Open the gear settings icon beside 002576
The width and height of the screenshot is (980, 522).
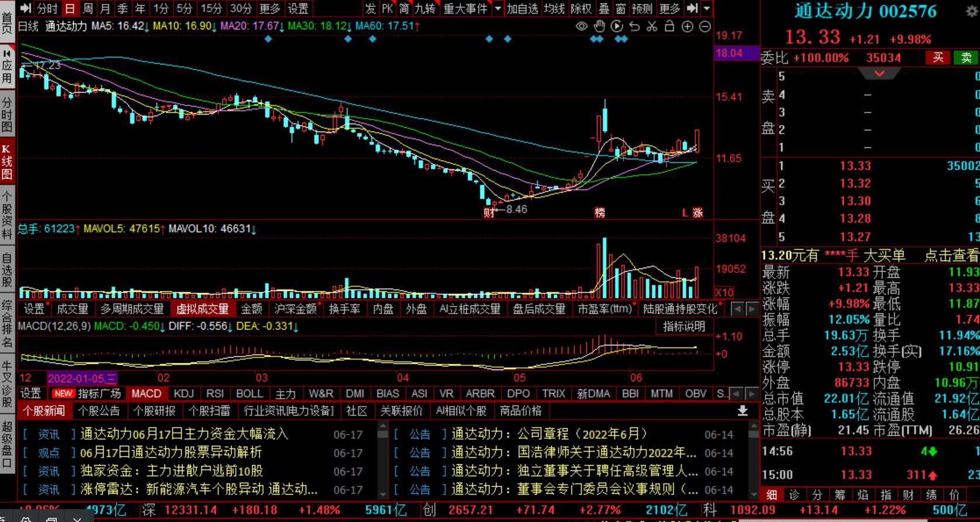[x=972, y=11]
